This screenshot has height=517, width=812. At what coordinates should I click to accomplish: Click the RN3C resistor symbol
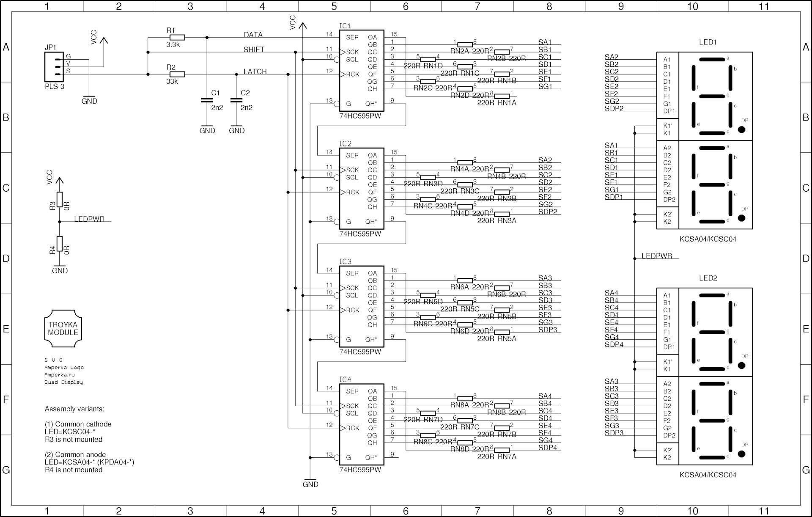pyautogui.click(x=465, y=184)
